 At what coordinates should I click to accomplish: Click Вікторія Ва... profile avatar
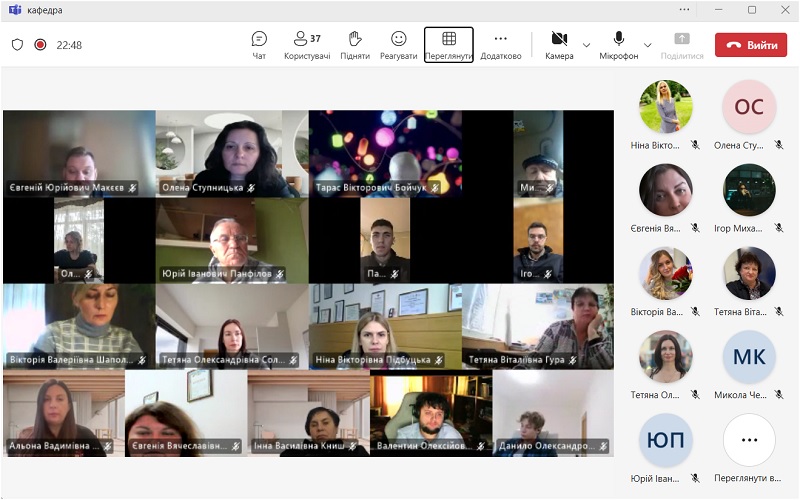tap(666, 273)
